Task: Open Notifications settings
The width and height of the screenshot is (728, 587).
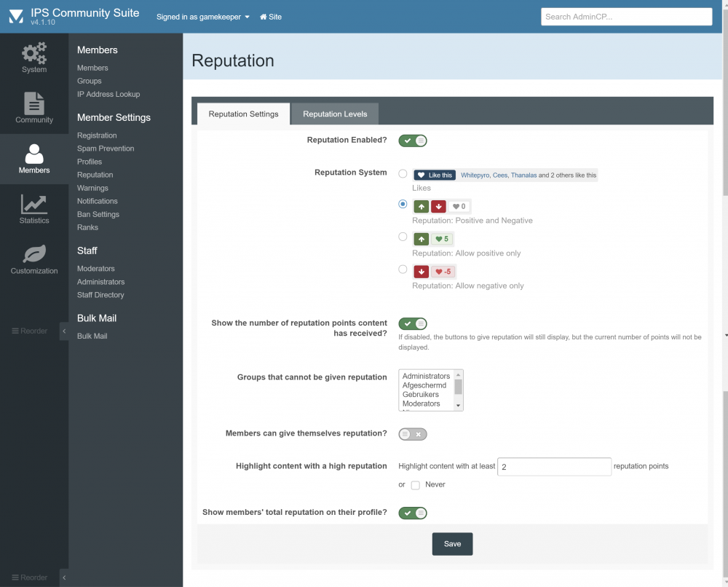Action: pyautogui.click(x=97, y=201)
